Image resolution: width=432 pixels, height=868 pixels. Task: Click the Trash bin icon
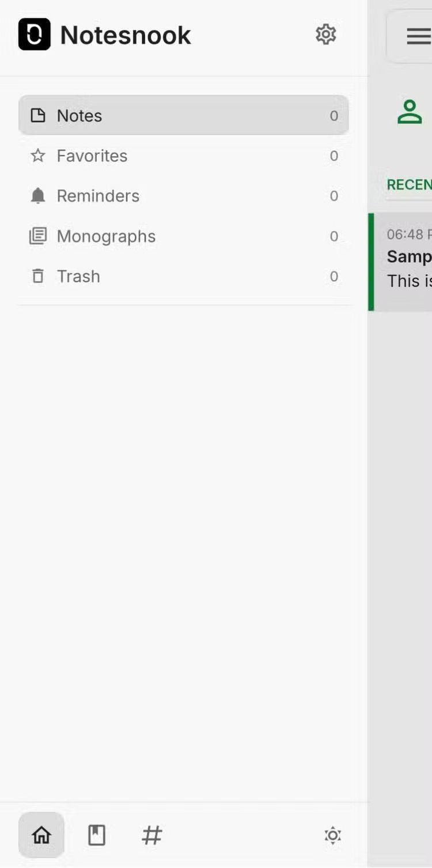(38, 277)
